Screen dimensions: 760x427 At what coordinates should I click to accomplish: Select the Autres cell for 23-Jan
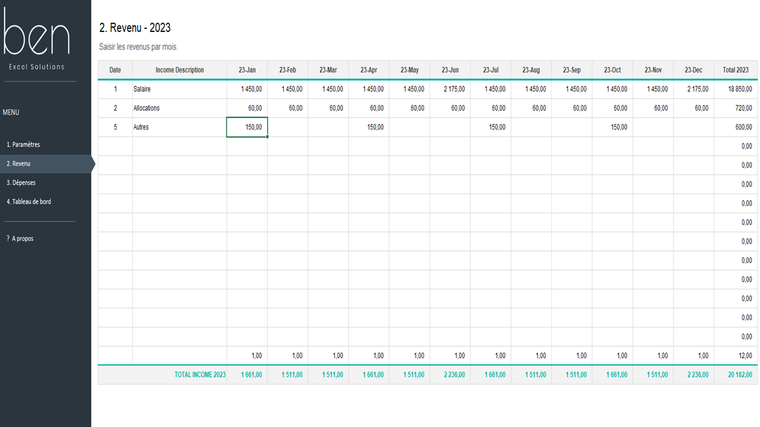click(247, 127)
